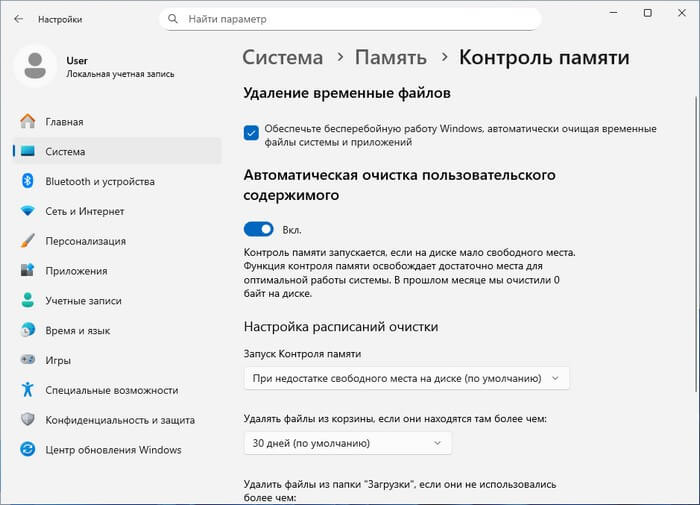Uncheck the temporary files auto-clean checkbox
Image resolution: width=700 pixels, height=505 pixels.
tap(251, 131)
